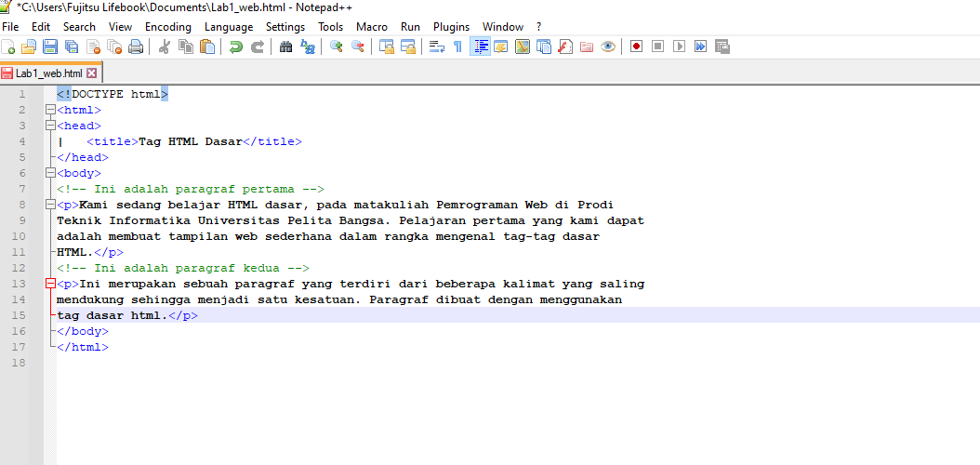980x465 pixels.
Task: Open the Plugins menu
Action: [x=451, y=27]
